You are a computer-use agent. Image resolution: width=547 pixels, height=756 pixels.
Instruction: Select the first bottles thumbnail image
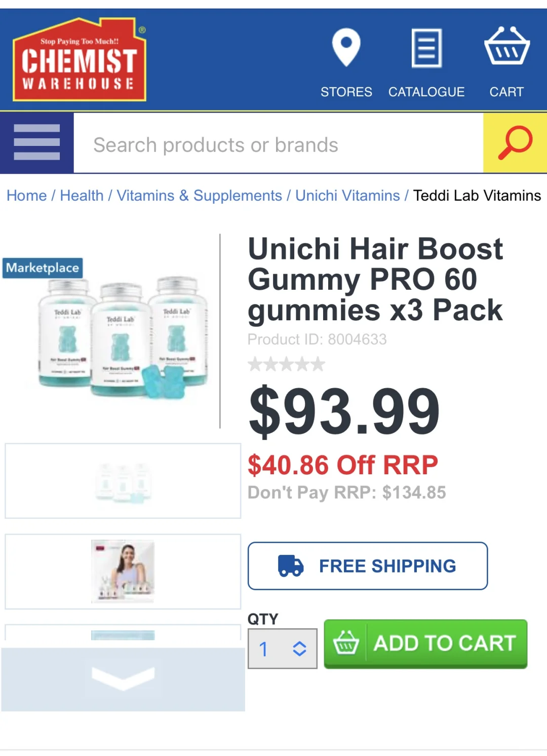coord(123,481)
